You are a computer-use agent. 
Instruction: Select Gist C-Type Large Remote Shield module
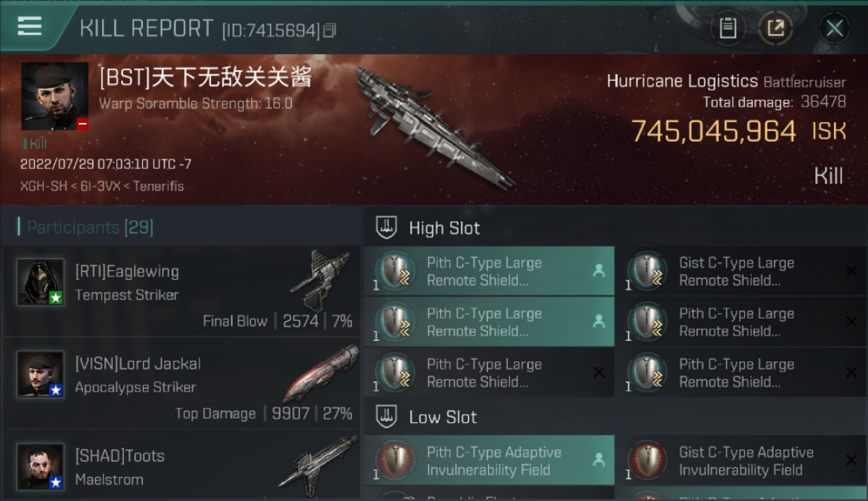click(x=741, y=271)
